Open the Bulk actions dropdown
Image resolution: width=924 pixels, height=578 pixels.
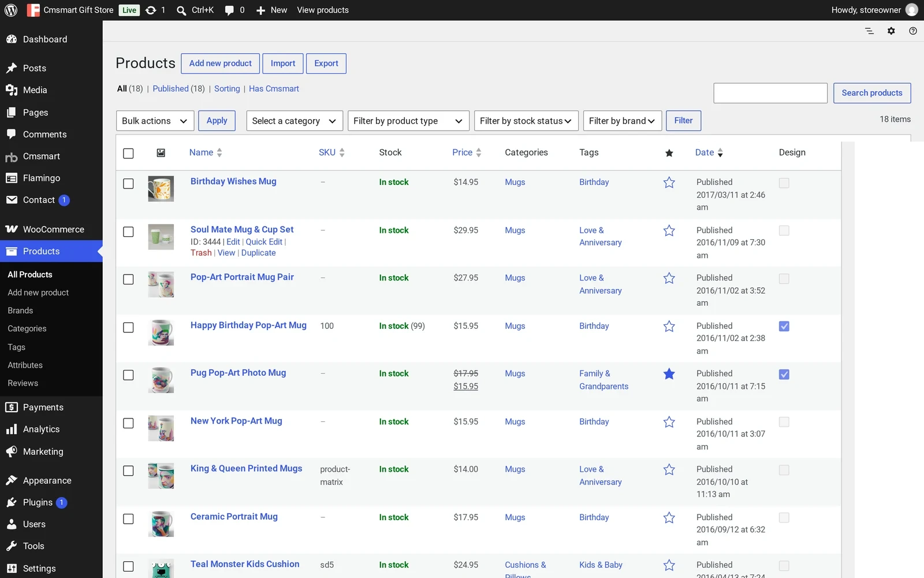click(x=155, y=121)
